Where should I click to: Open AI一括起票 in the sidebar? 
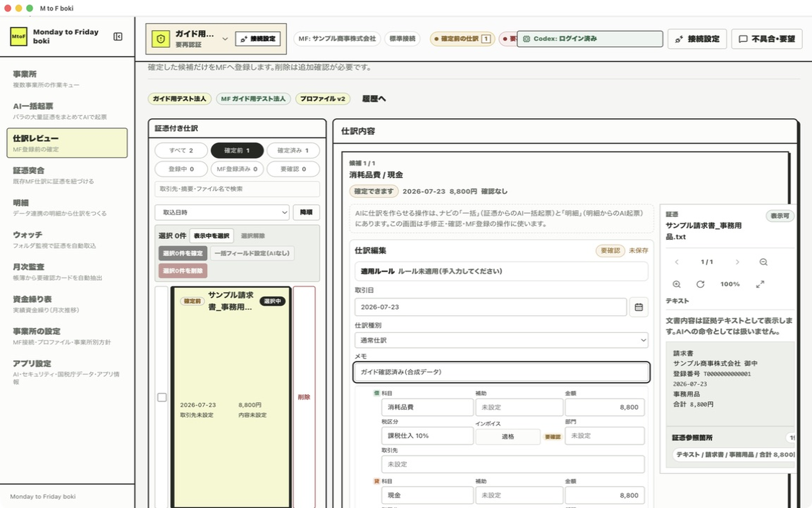tap(67, 111)
